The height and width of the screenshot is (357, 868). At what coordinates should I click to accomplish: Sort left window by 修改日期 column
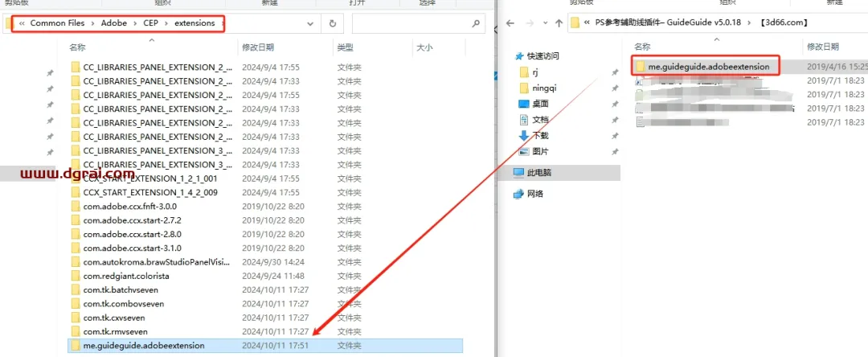257,48
